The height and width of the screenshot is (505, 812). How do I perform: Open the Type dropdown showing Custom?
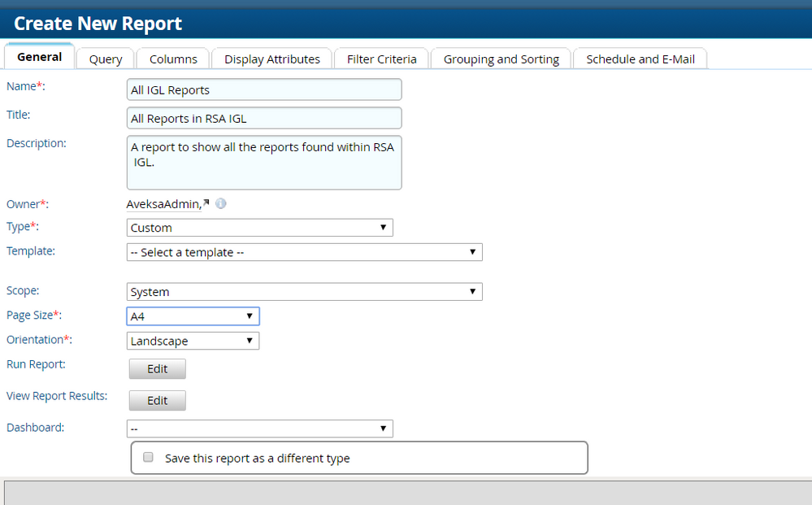click(x=259, y=228)
